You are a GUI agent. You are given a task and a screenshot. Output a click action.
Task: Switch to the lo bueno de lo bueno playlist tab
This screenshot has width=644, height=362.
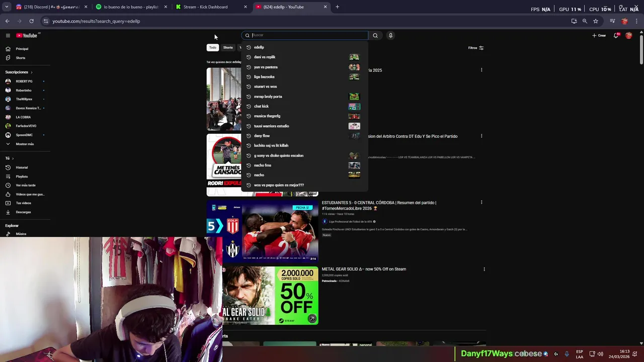coord(131,7)
